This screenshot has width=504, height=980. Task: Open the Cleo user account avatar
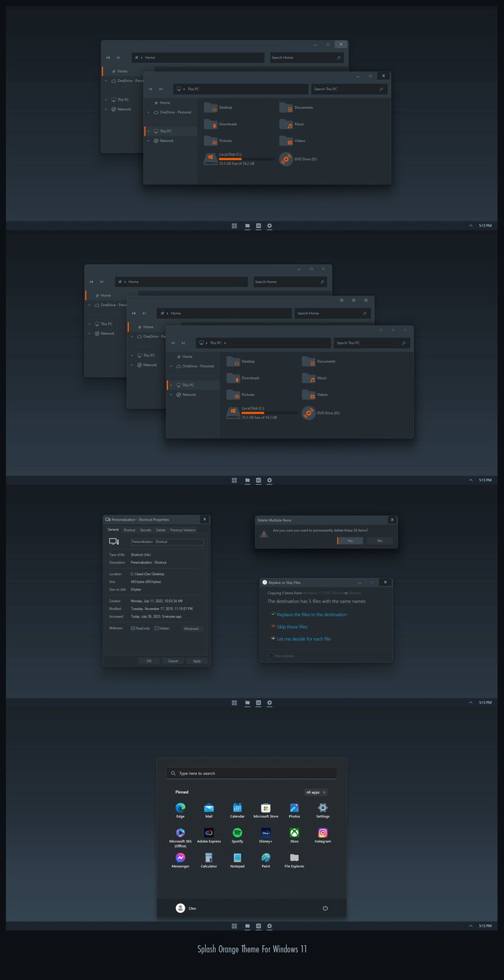pyautogui.click(x=180, y=908)
